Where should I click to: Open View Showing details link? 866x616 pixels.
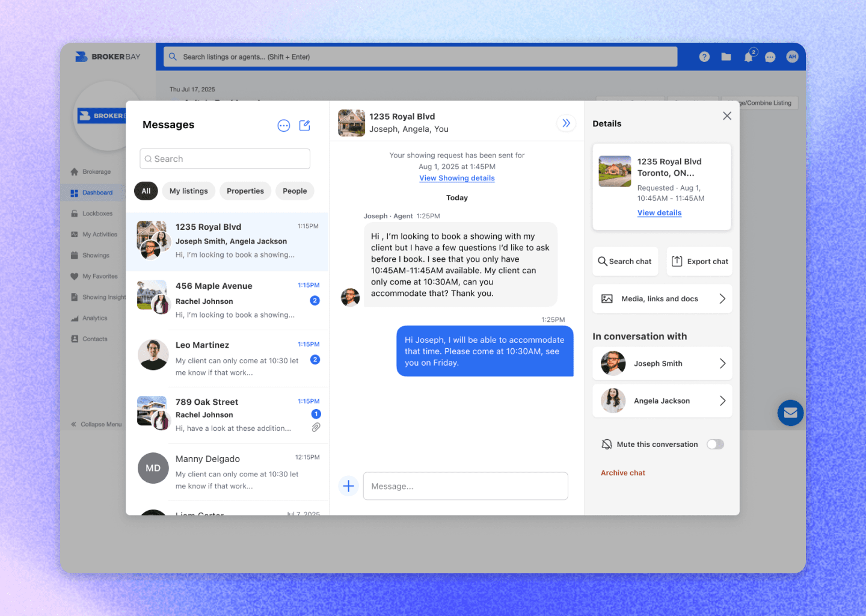[x=457, y=178]
